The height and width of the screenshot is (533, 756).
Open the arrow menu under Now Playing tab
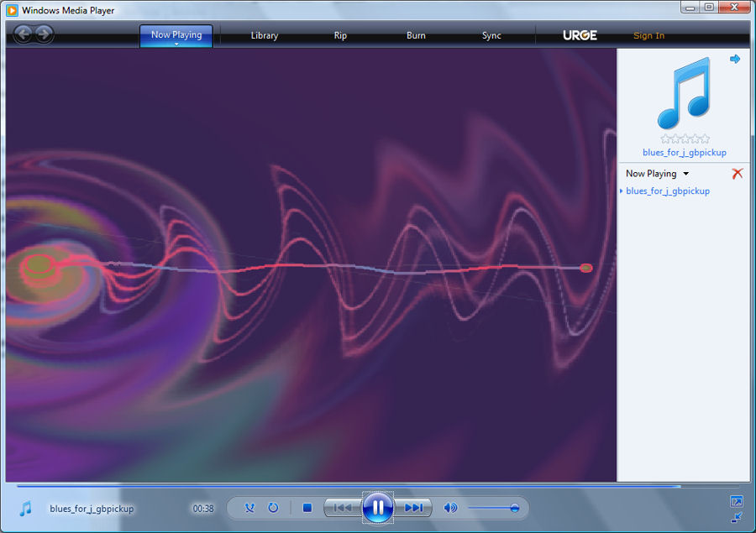click(176, 44)
